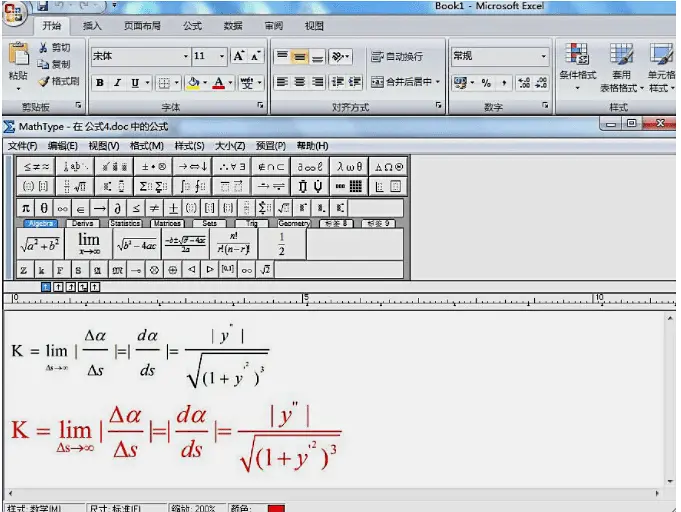Increase font size with large A button
This screenshot has height=512, width=681.
pyautogui.click(x=238, y=56)
